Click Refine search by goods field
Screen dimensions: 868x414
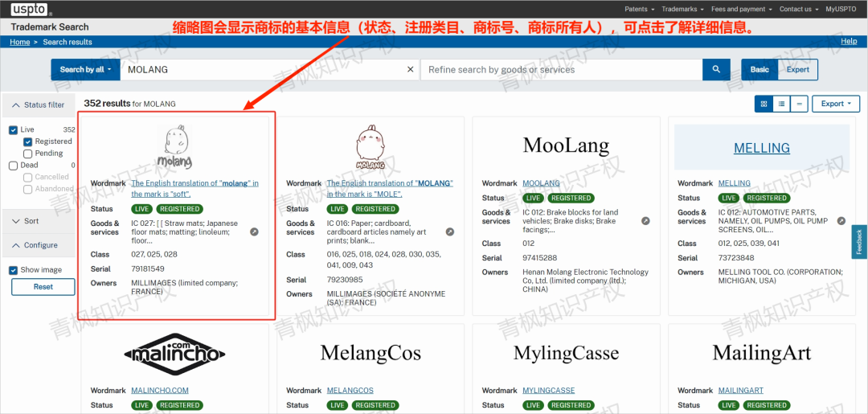point(561,70)
